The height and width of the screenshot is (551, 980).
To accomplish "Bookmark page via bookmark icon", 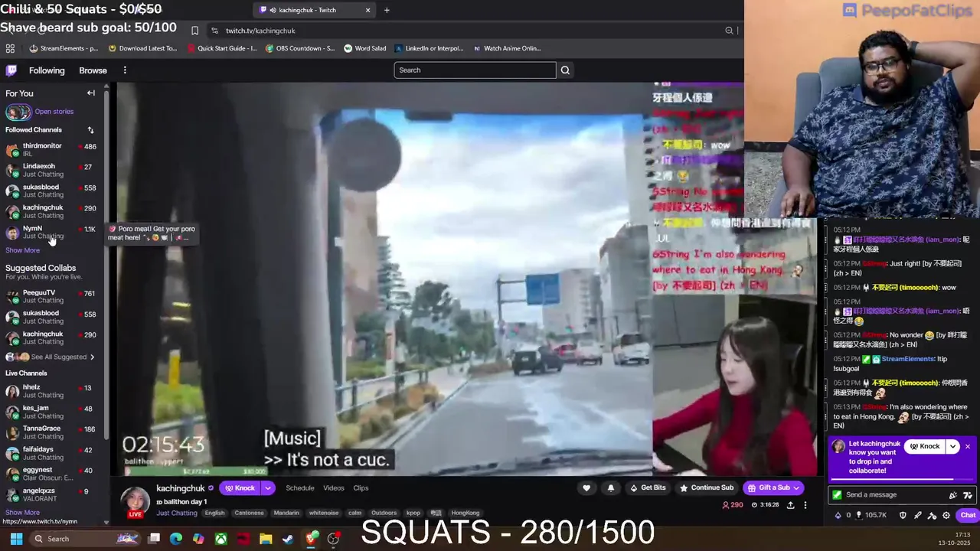I will [194, 31].
